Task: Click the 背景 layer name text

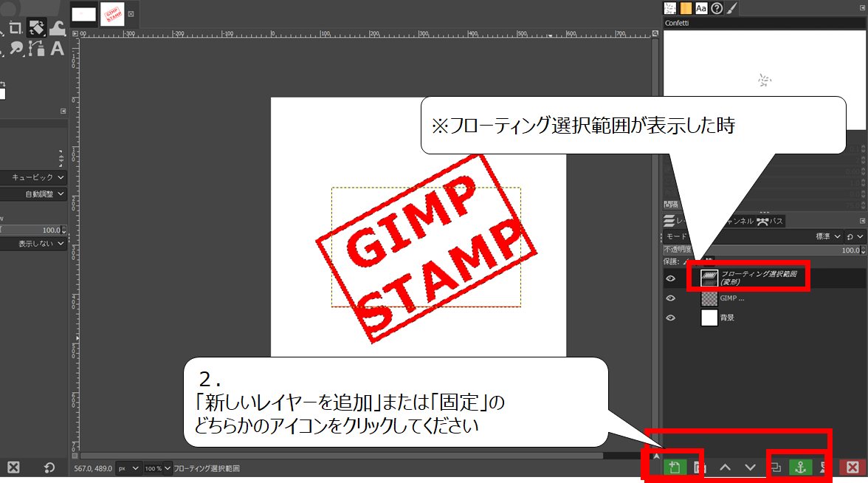Action: click(x=727, y=318)
